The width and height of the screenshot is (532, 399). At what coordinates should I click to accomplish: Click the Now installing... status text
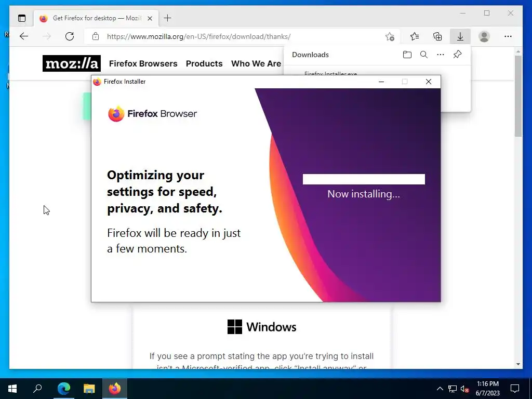click(364, 194)
